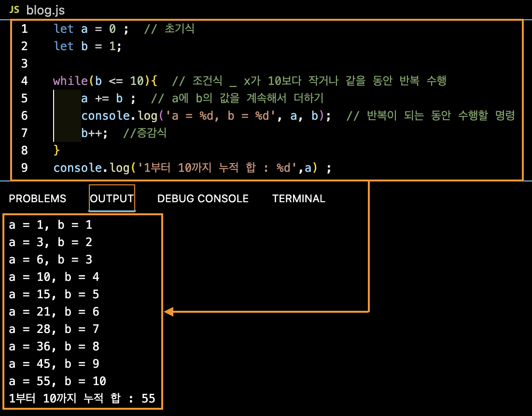This screenshot has width=532, height=416.
Task: Click output line '1부터 10까지 누적 합 : 55'
Action: click(x=82, y=398)
